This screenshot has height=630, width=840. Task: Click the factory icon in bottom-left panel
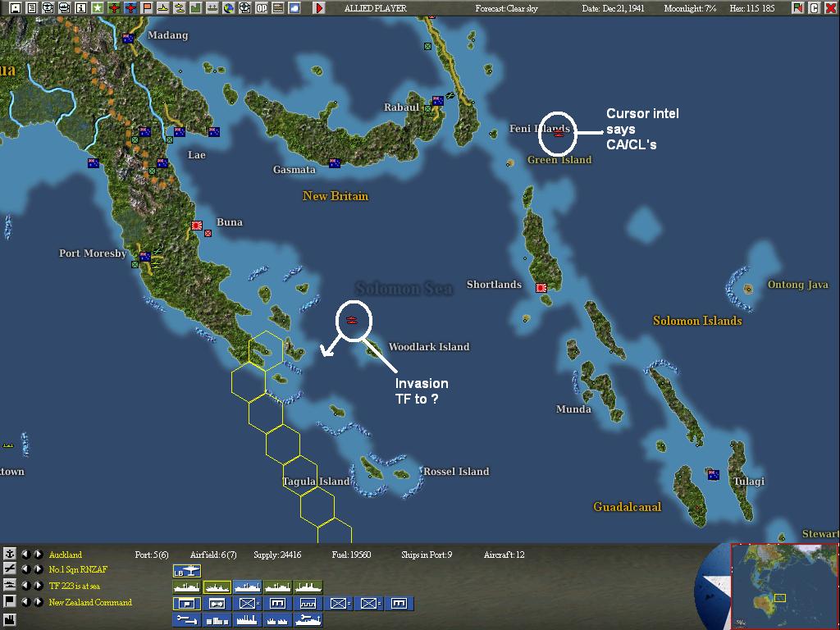point(10,620)
